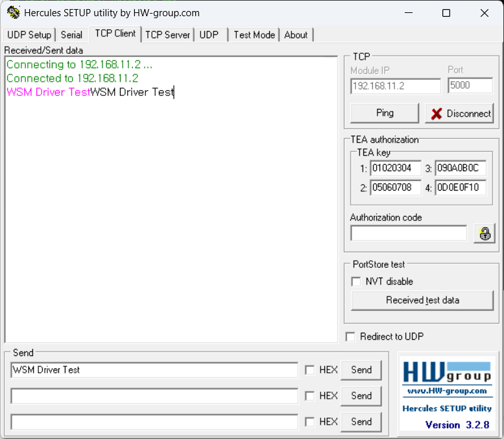Open the UDP Setup tab
The image size is (504, 439).
pos(29,35)
